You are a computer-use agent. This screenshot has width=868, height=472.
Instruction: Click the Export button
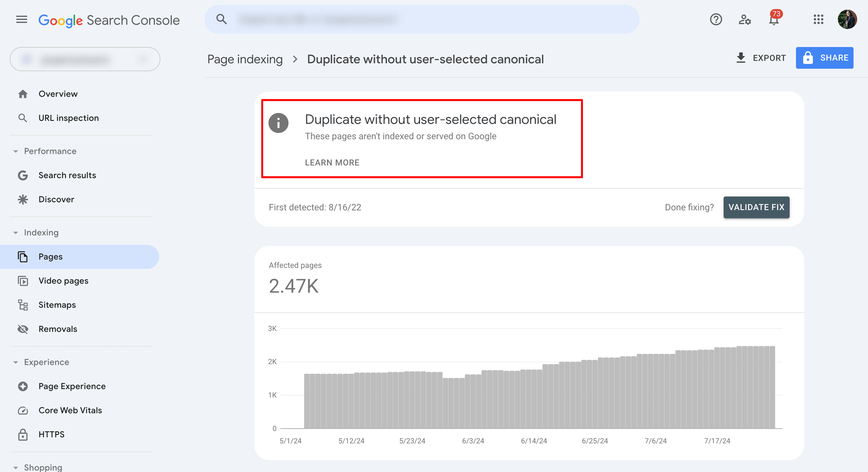(761, 58)
